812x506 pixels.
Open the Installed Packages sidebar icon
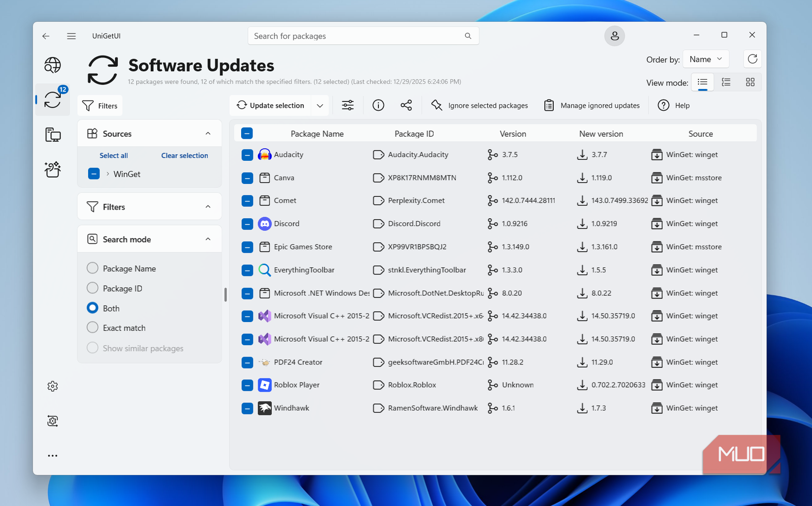pyautogui.click(x=52, y=134)
